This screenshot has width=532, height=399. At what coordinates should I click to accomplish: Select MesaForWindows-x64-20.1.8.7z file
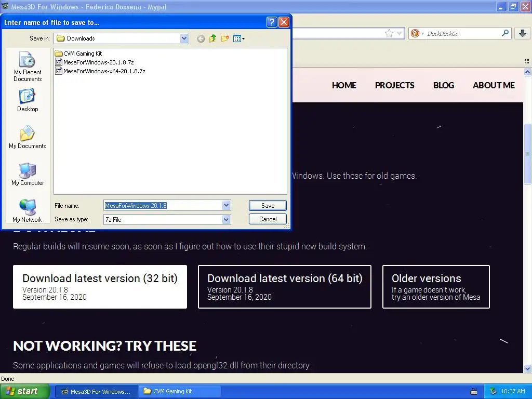pyautogui.click(x=100, y=71)
